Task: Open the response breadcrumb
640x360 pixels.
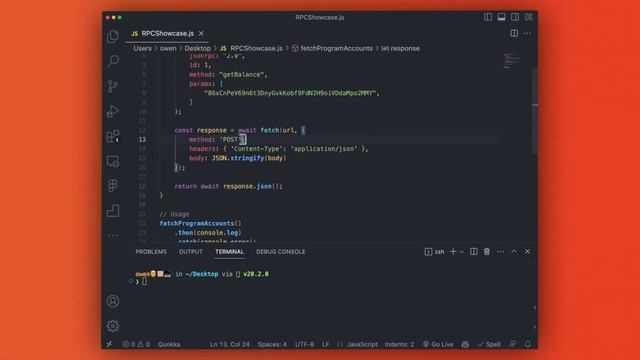Action: click(x=400, y=48)
